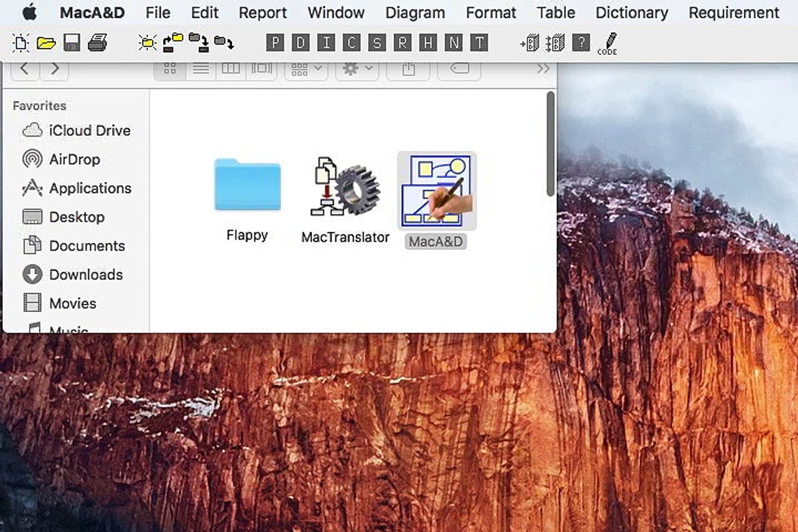Open the Apple menu
Viewport: 798px width, 532px height.
click(30, 13)
